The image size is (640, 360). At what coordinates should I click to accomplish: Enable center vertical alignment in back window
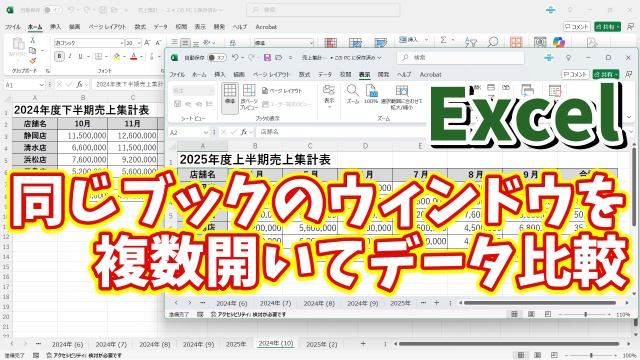point(185,42)
